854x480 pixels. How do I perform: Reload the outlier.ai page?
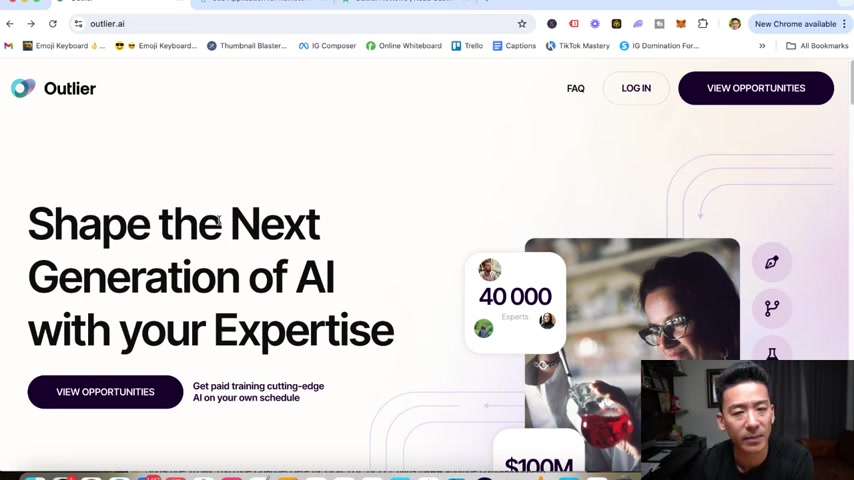[53, 24]
